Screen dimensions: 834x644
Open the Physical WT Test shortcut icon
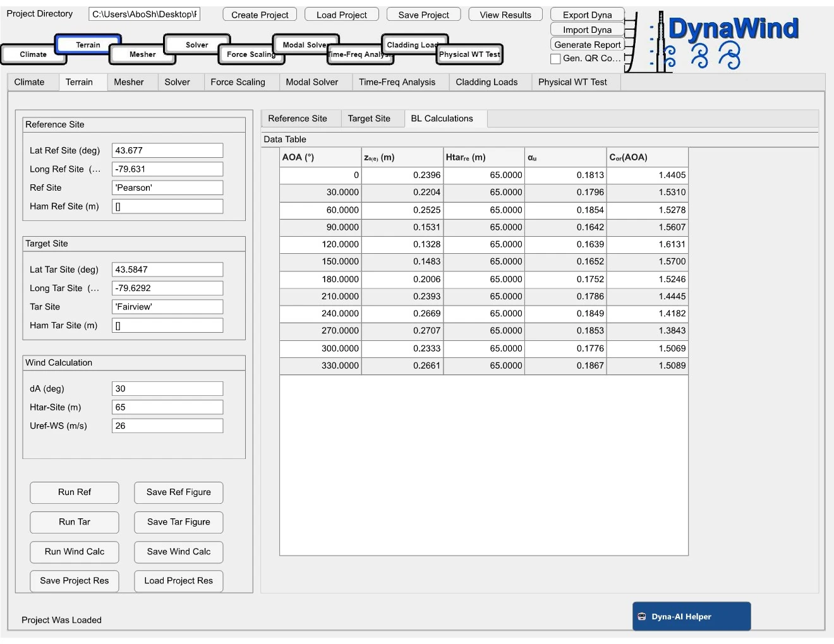469,55
